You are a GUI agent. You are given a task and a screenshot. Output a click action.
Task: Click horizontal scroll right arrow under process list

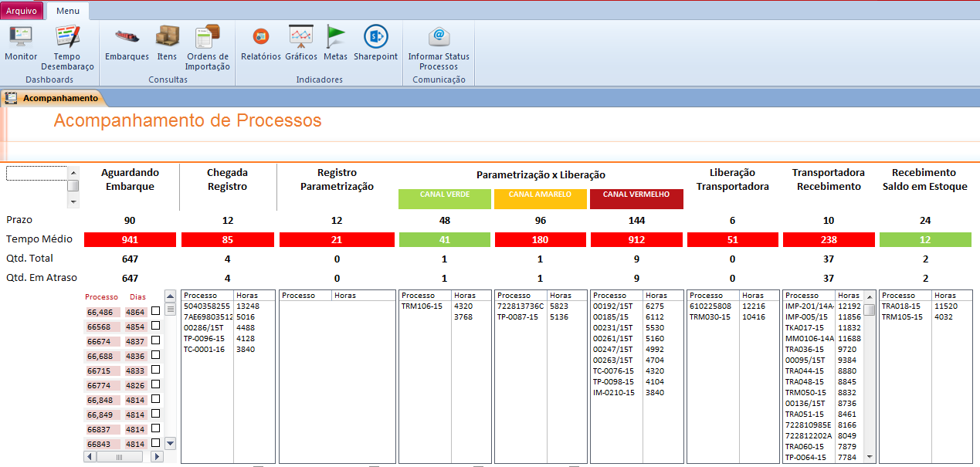click(x=157, y=457)
